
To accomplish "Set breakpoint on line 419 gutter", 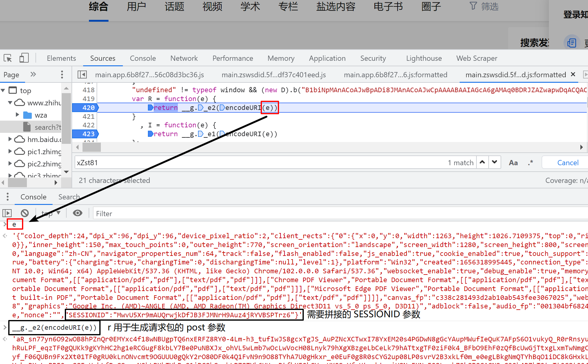I will click(x=88, y=99).
